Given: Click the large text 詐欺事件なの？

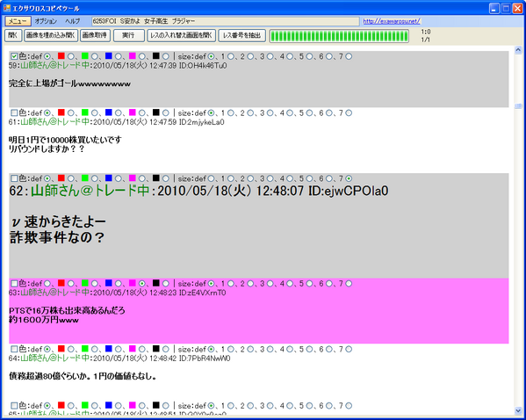Looking at the screenshot, I should pos(57,237).
